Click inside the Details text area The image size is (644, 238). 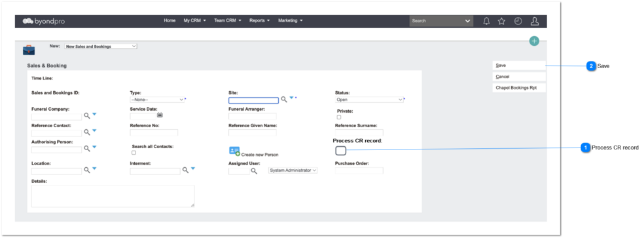(x=113, y=196)
